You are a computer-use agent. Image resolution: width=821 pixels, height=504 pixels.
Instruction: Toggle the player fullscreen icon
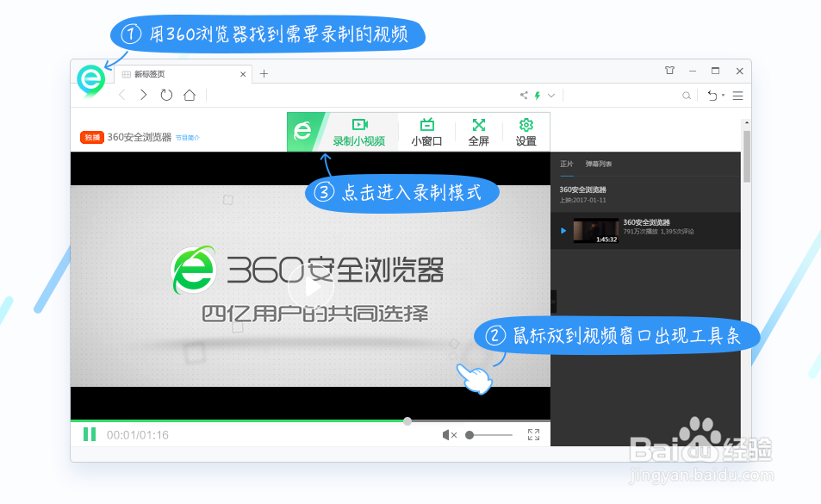point(533,434)
